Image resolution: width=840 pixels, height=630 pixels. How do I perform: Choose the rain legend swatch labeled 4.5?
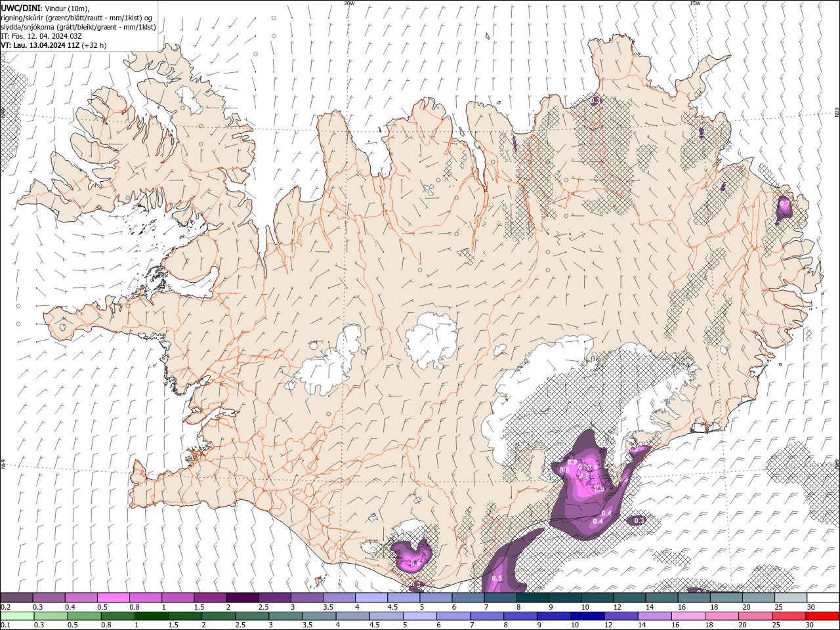(x=387, y=616)
